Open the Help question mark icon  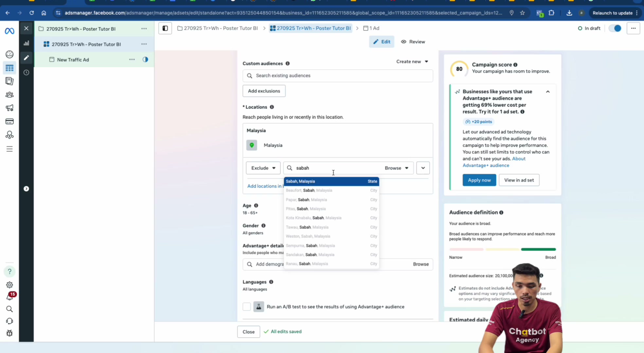9,271
